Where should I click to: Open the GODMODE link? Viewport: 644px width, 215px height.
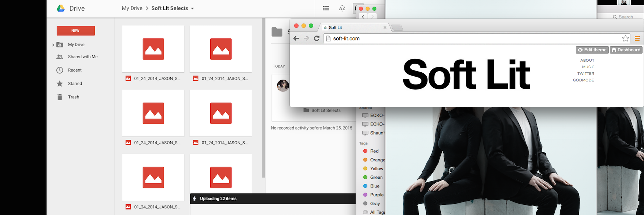click(x=584, y=80)
